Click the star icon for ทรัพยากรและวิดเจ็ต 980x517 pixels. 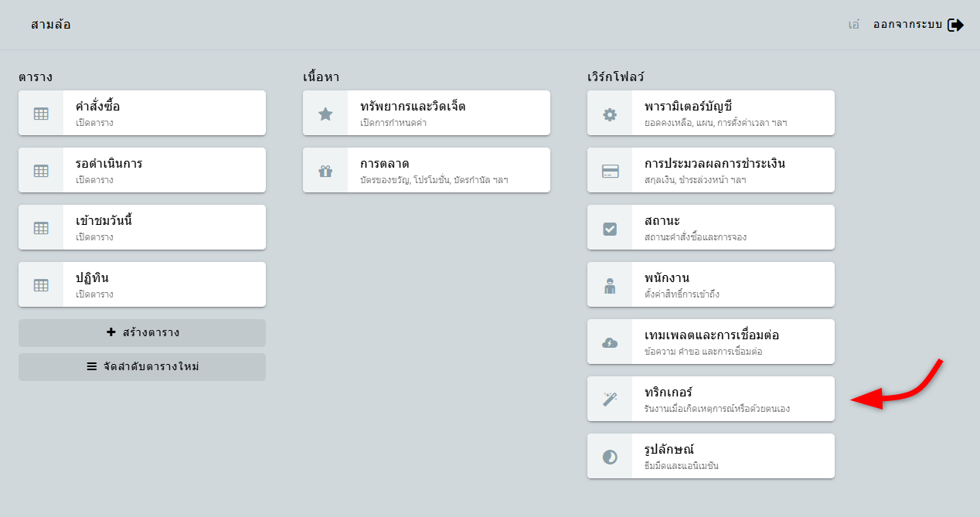(x=325, y=114)
